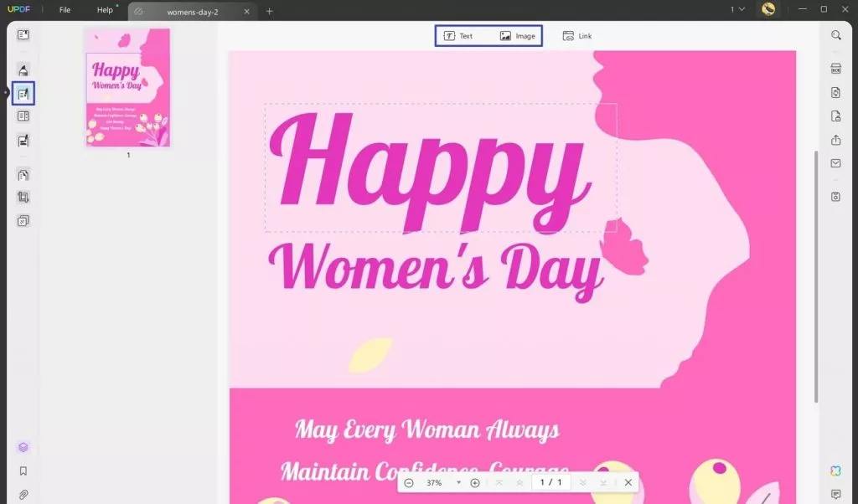This screenshot has width=858, height=504.
Task: Go to next page arrow
Action: click(583, 483)
